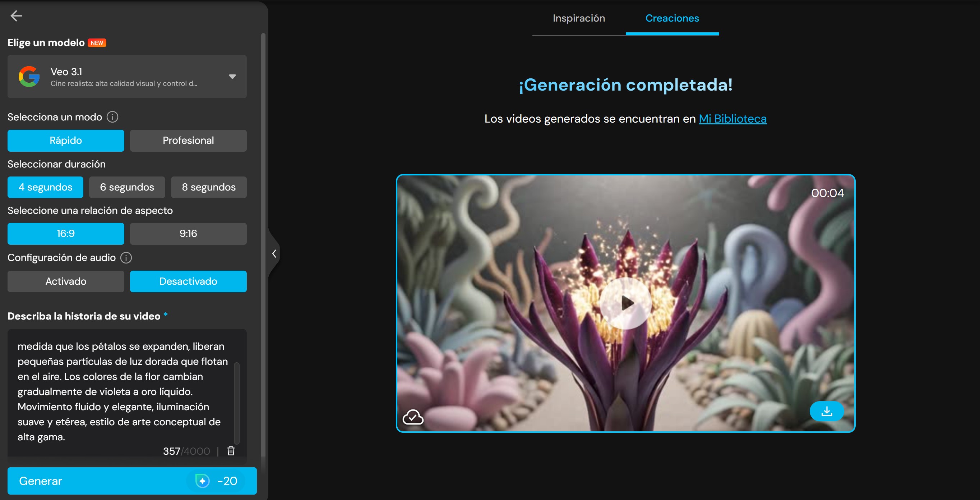Open the Veo 3.1 model dropdown
Image resolution: width=980 pixels, height=500 pixels.
pyautogui.click(x=232, y=76)
